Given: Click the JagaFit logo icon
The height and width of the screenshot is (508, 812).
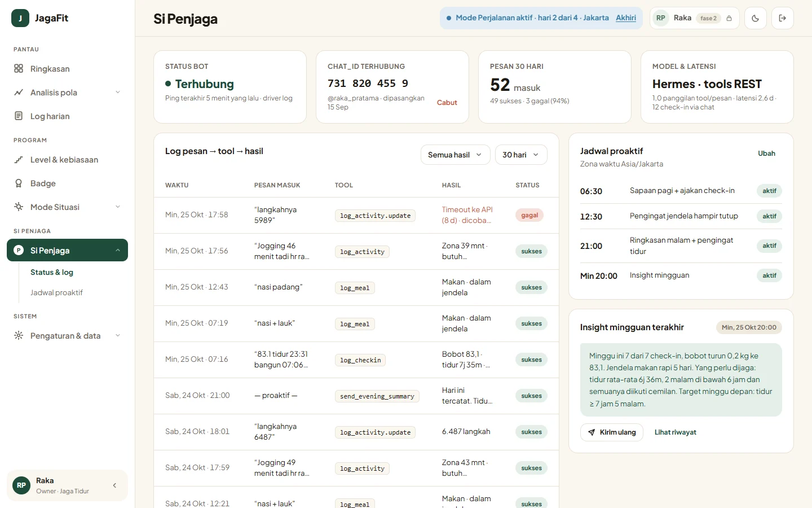Looking at the screenshot, I should coord(20,18).
